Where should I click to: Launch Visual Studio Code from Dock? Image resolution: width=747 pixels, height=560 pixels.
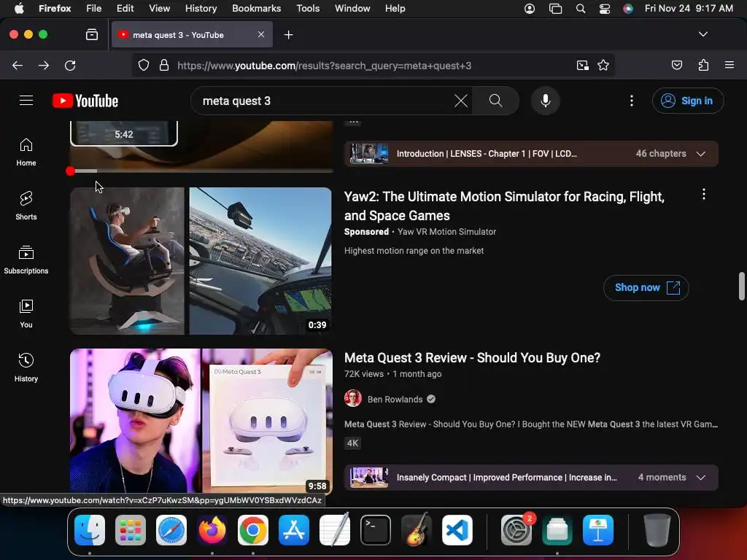coord(457,530)
